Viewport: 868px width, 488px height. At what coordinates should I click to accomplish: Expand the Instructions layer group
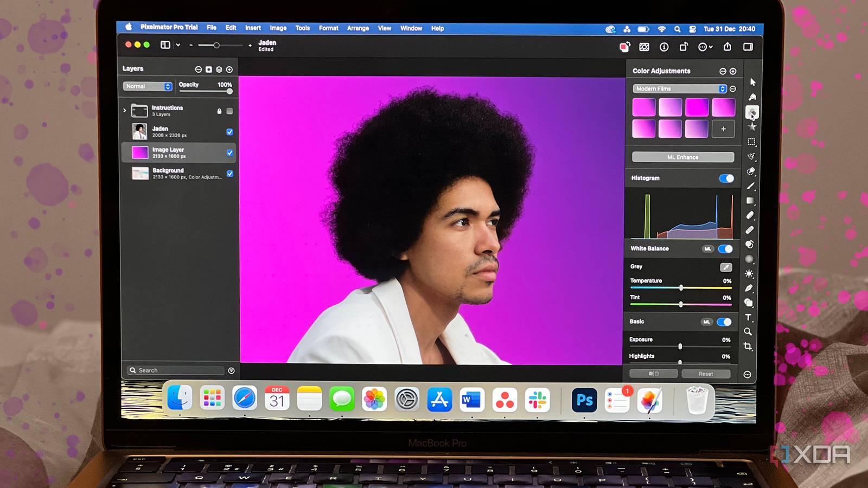point(125,110)
